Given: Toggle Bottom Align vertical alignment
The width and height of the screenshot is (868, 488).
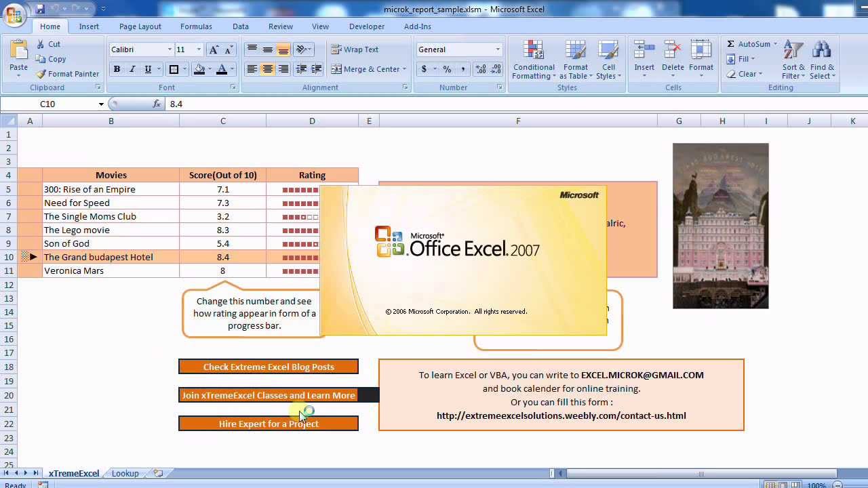Looking at the screenshot, I should [283, 49].
